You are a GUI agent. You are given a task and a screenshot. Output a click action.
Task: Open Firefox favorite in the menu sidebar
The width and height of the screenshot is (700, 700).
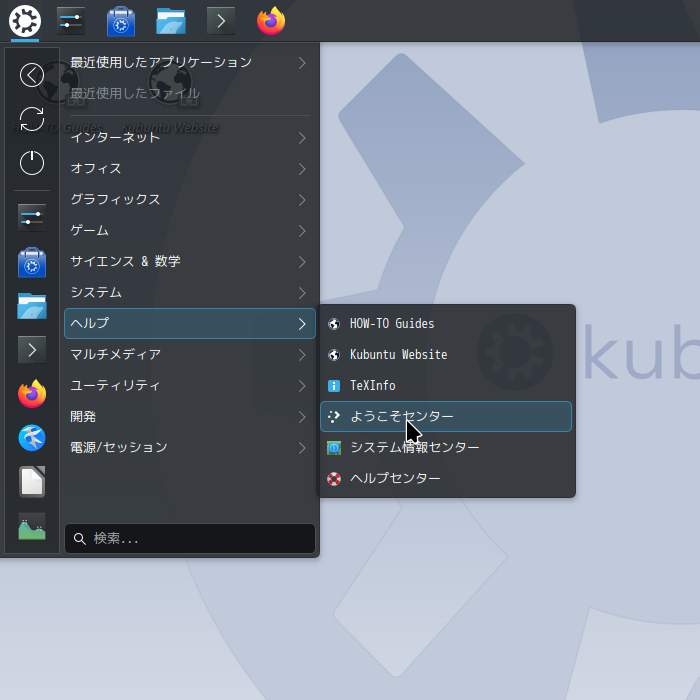[x=32, y=394]
